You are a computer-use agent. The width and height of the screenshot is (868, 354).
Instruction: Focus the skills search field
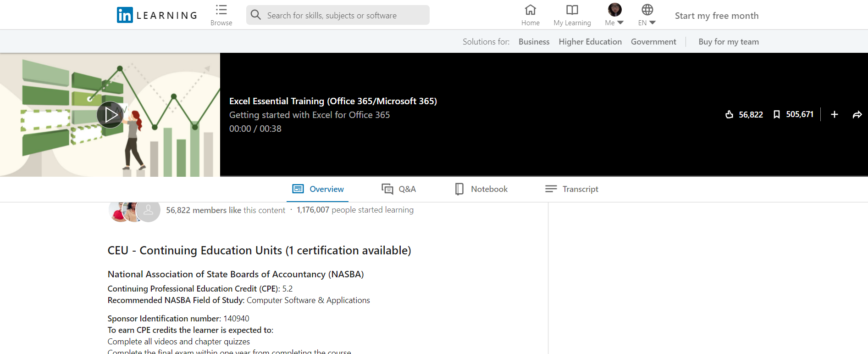pos(338,15)
